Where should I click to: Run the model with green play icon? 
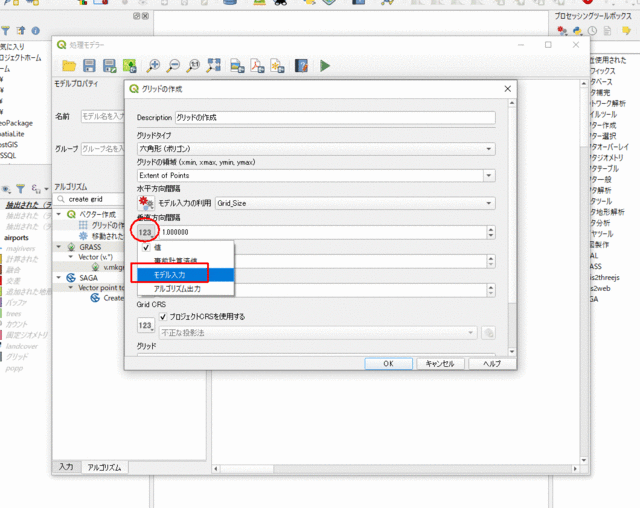point(325,66)
